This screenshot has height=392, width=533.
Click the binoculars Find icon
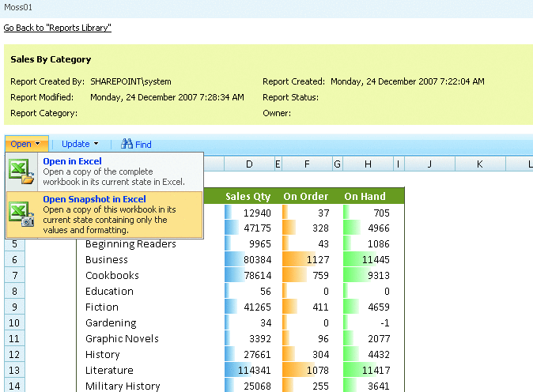coord(127,144)
